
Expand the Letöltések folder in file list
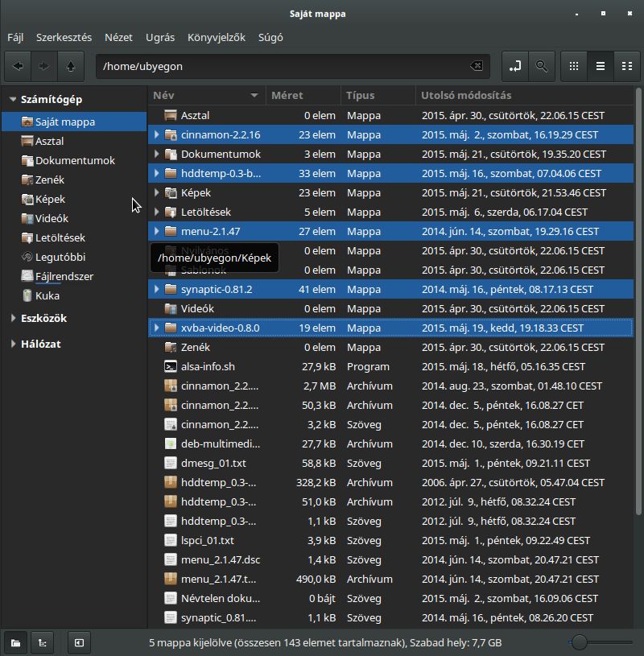(156, 212)
